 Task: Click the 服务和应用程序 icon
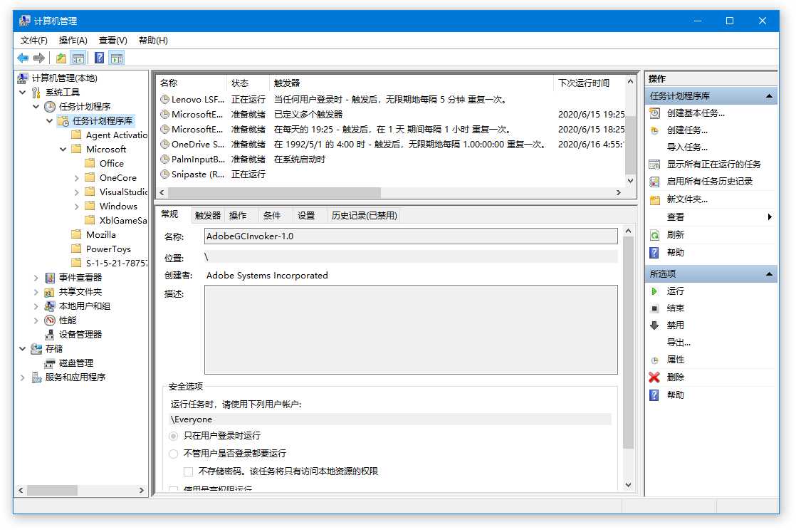[x=36, y=377]
